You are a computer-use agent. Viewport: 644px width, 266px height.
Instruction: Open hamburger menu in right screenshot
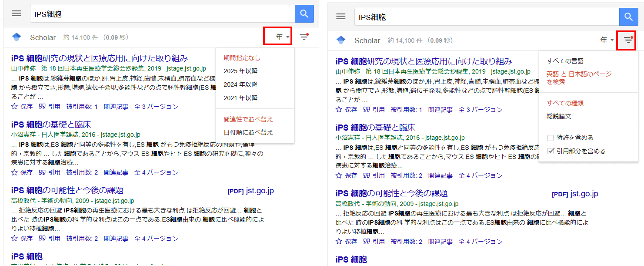point(341,17)
